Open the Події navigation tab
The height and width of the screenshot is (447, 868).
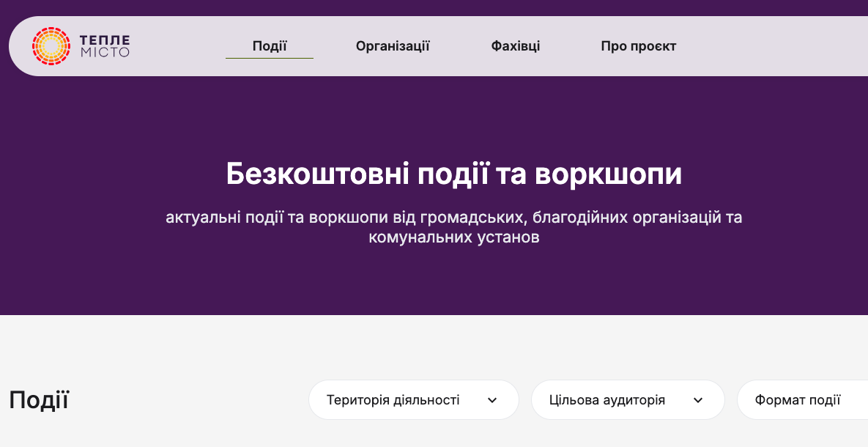269,46
